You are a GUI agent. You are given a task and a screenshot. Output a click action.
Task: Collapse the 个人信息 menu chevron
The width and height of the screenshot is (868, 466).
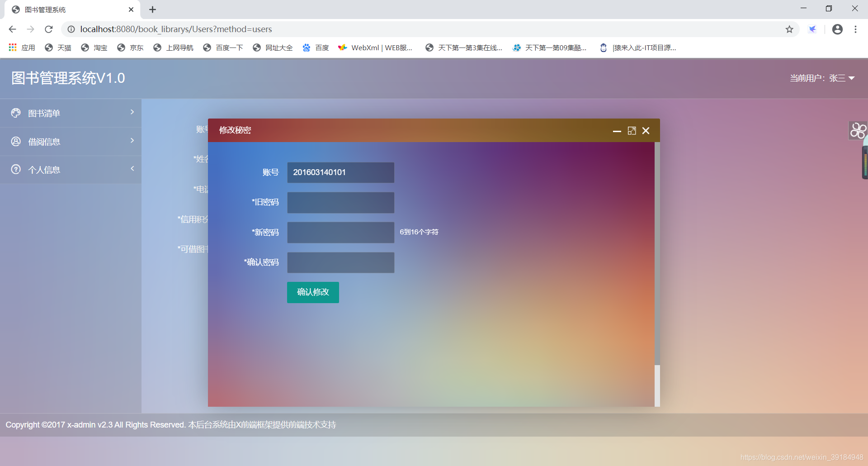[x=132, y=168]
